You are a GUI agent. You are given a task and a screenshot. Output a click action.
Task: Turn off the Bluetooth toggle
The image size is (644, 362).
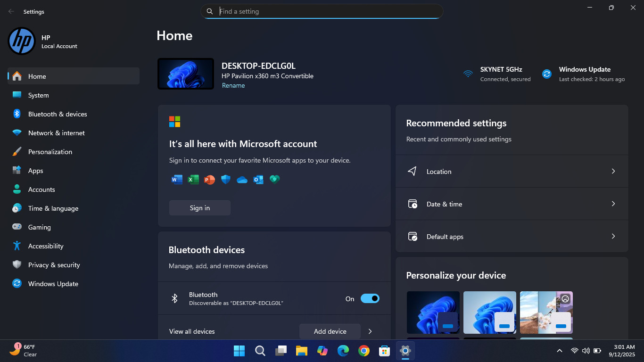[x=370, y=298]
